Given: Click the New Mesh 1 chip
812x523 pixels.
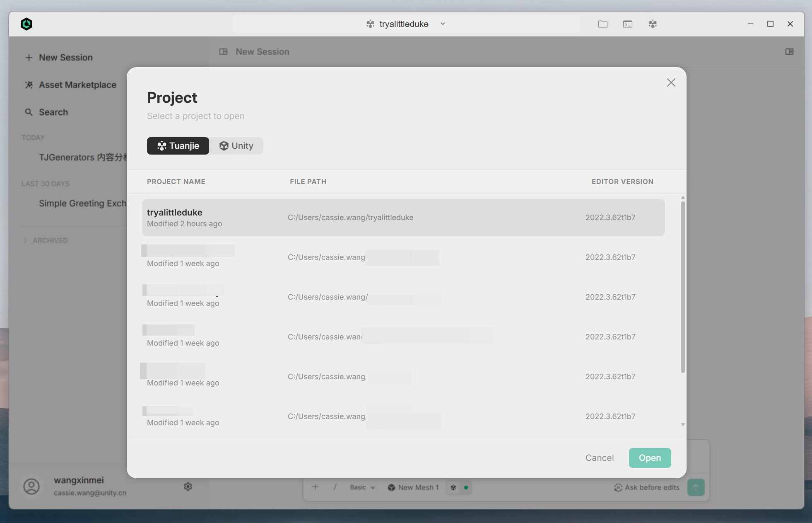Looking at the screenshot, I should 413,487.
